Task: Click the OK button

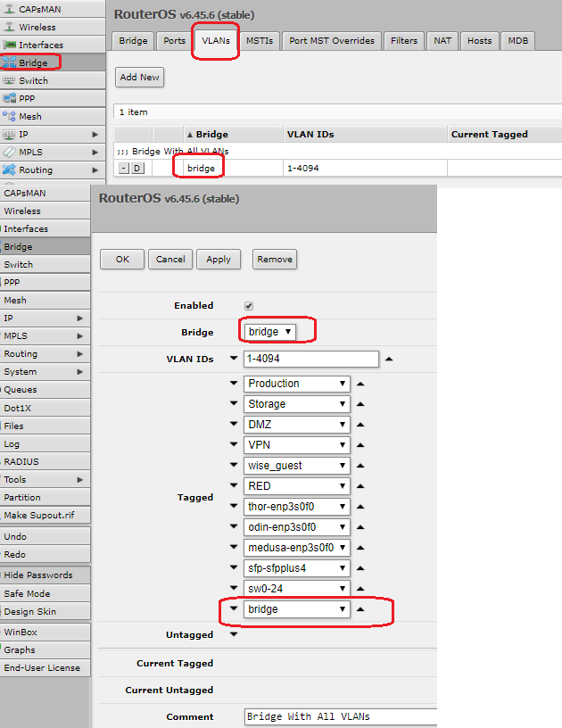Action: 122,259
